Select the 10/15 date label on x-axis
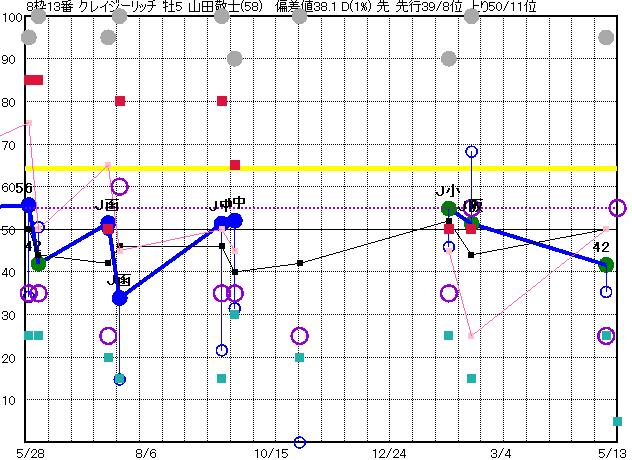Viewport: 632px width, 460px height. [271, 453]
